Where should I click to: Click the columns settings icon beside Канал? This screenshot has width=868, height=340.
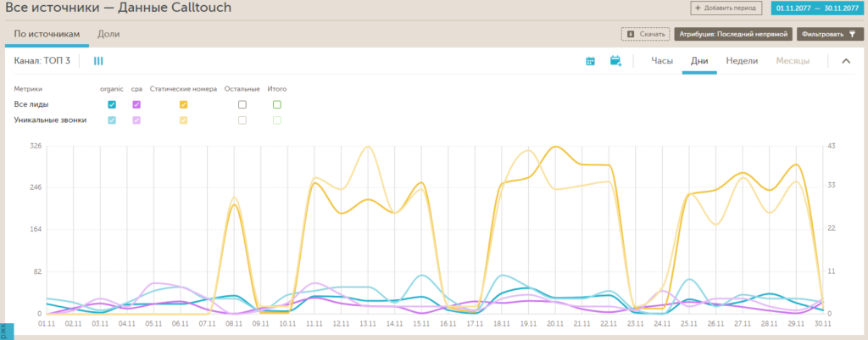[98, 61]
